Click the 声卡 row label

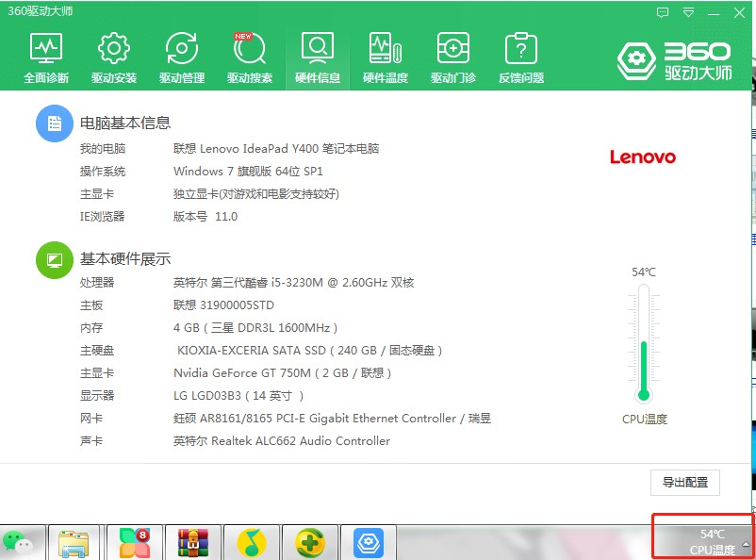(91, 441)
